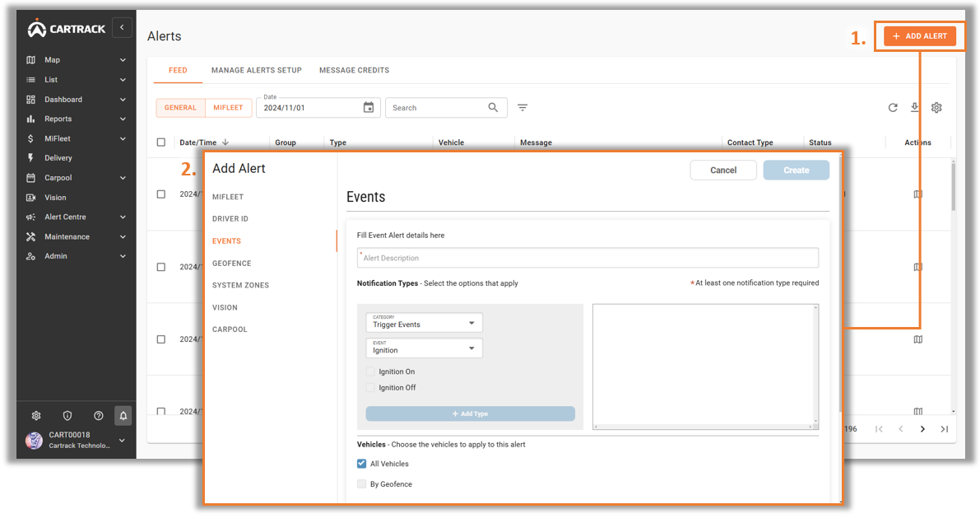Image resolution: width=980 pixels, height=523 pixels.
Task: Open the Event Ignition dropdown
Action: pos(424,348)
